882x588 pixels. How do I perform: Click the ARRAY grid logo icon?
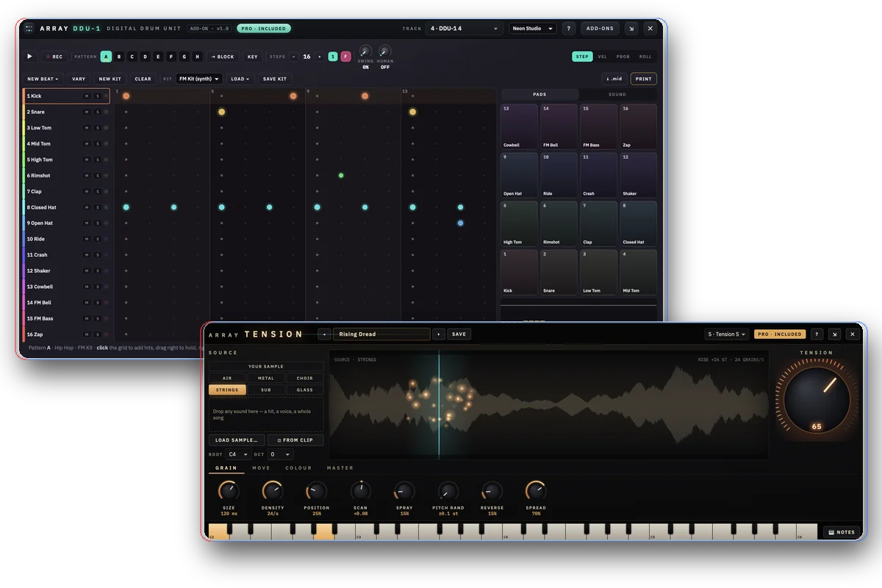(29, 29)
